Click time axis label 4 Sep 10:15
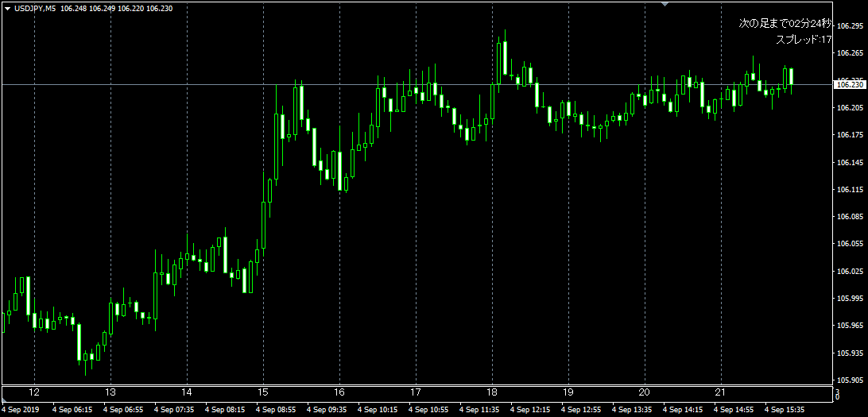 (378, 411)
